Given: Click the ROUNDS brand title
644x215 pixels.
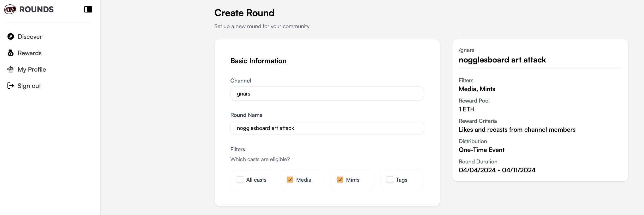Looking at the screenshot, I should click(x=37, y=9).
